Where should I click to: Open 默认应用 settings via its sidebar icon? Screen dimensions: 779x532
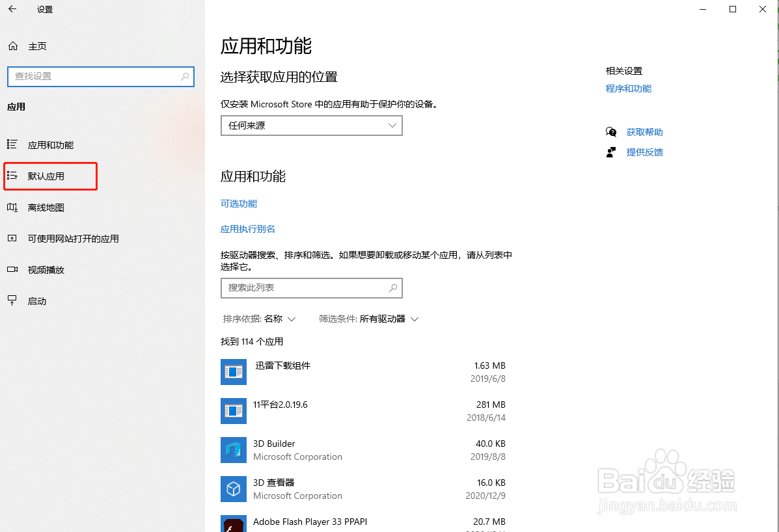point(13,176)
